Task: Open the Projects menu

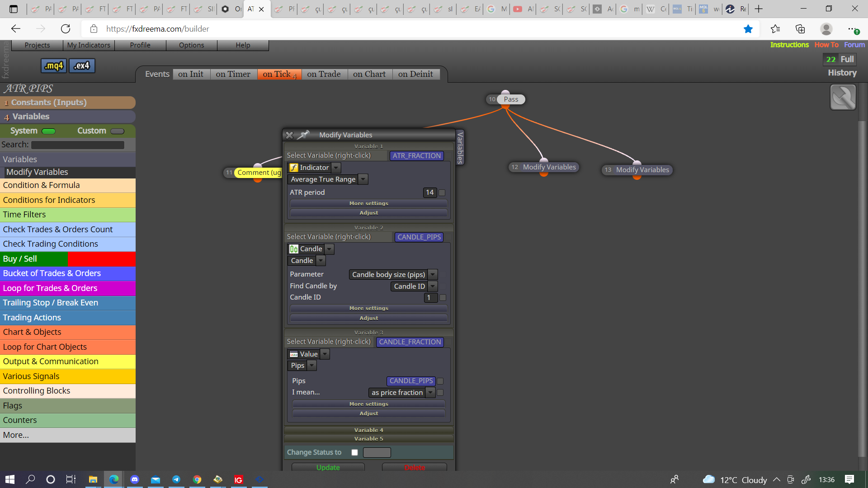Action: [38, 45]
